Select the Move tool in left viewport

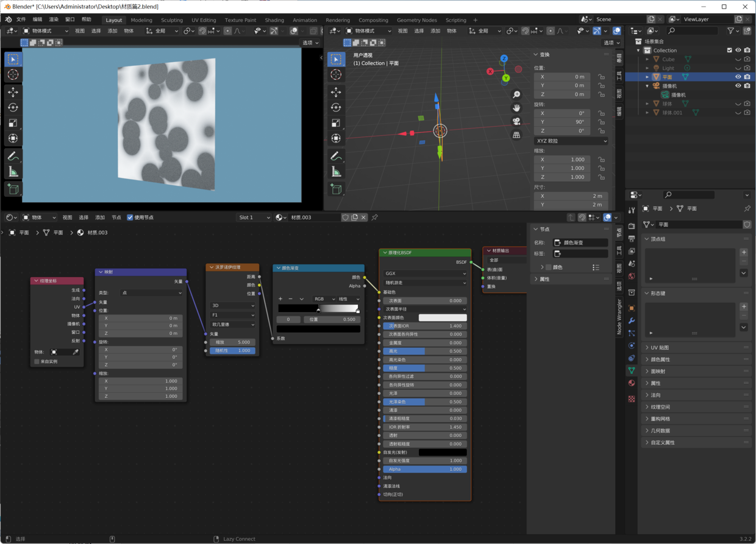coord(13,92)
